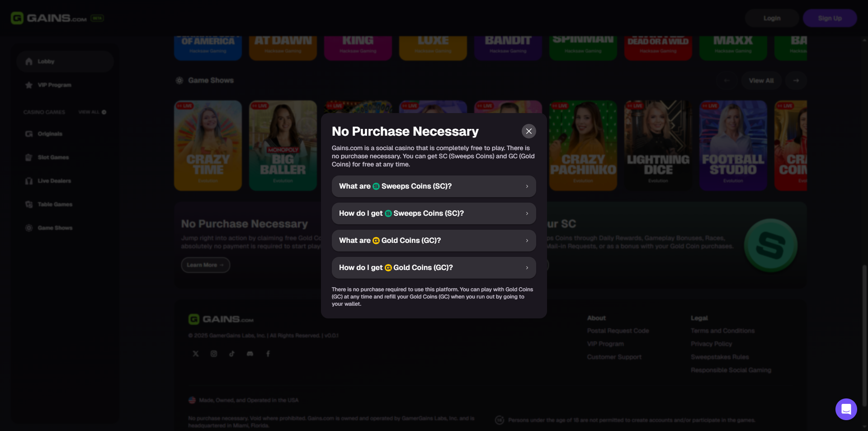Open the Instagram icon in footer
868x431 pixels.
214,354
